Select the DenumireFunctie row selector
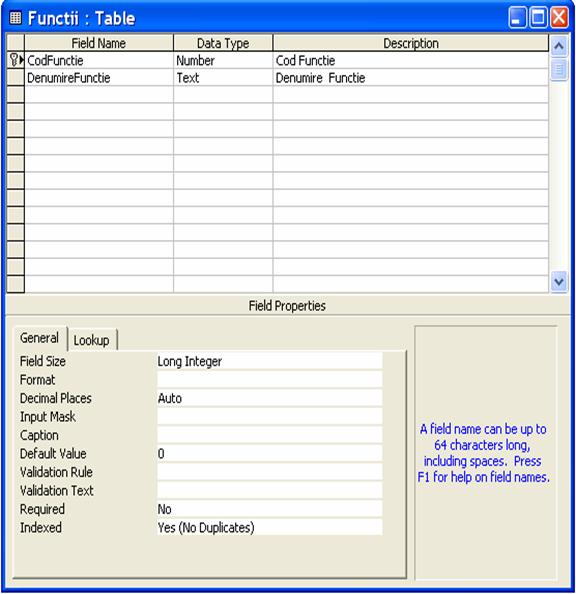The height and width of the screenshot is (594, 576). click(x=16, y=77)
